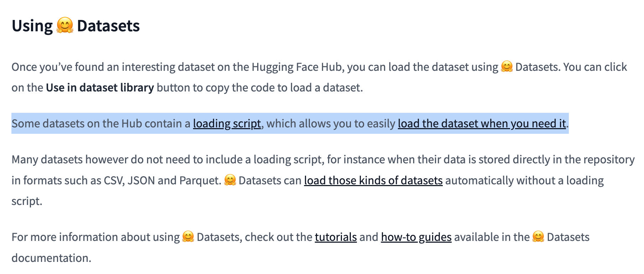Click the highlighted phrase "which allows you to easily"
The height and width of the screenshot is (274, 644).
point(331,123)
